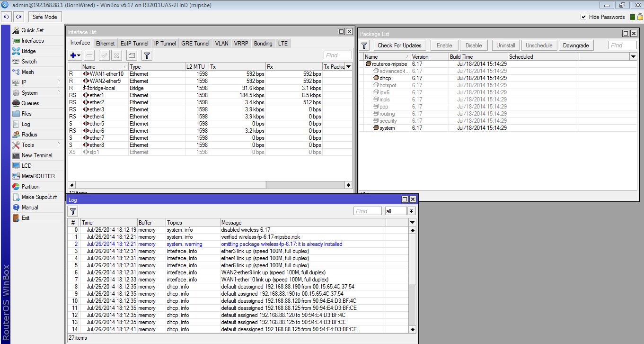The width and height of the screenshot is (644, 344).
Task: Click the filter funnel icon in Package List
Action: [364, 45]
